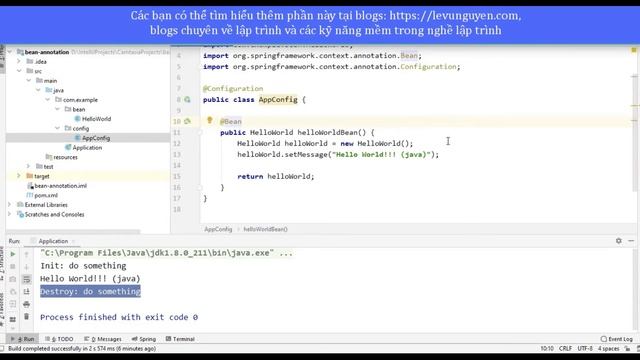Screen dimensions: 640x360
Task: Toggle read-only lock icon in status bar
Action: tap(627, 349)
